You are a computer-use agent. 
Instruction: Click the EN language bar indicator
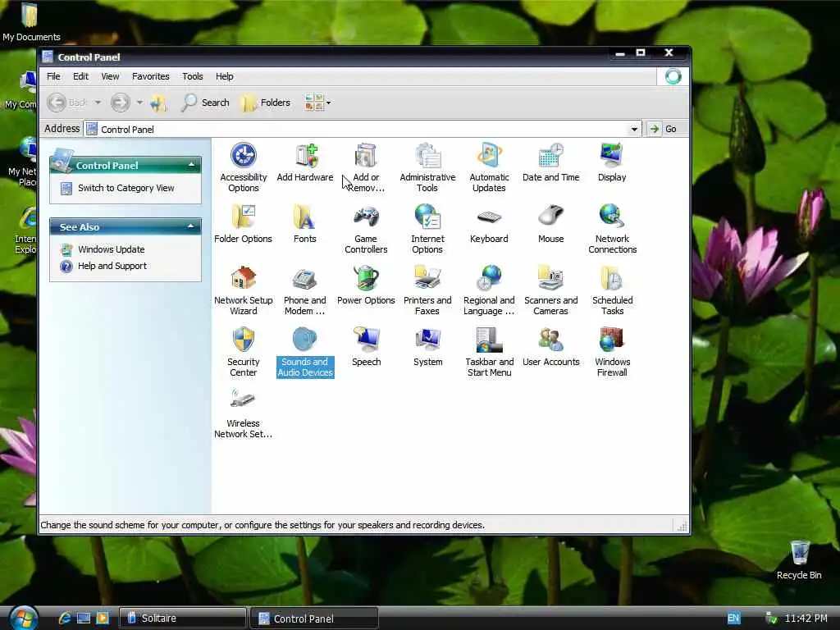pos(733,619)
